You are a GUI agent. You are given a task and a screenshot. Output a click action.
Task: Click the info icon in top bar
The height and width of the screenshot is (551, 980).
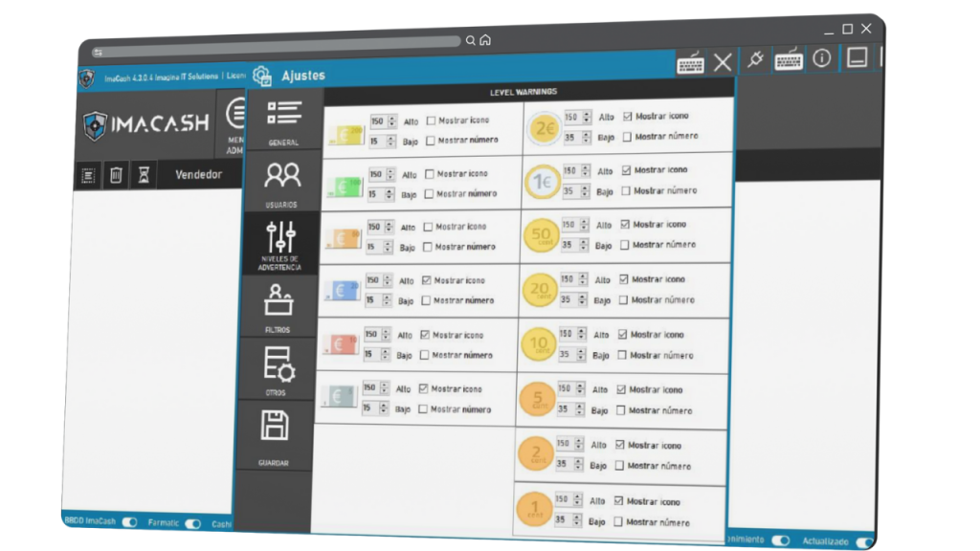click(821, 58)
